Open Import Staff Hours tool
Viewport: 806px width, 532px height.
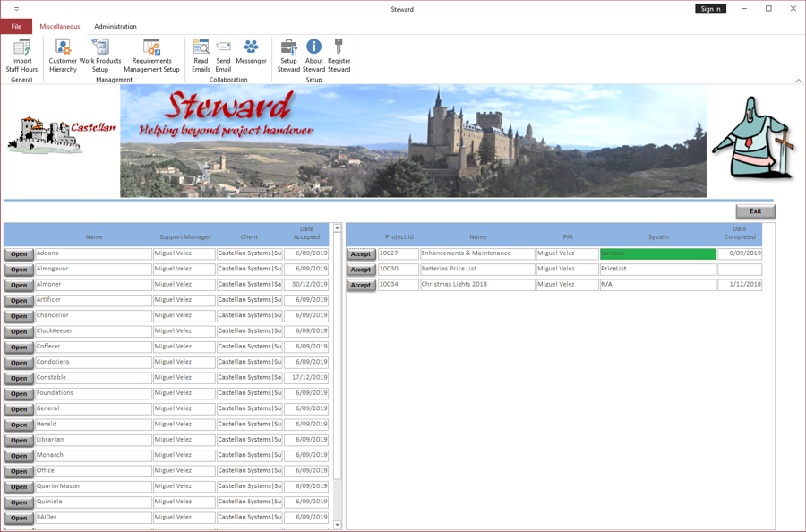21,56
